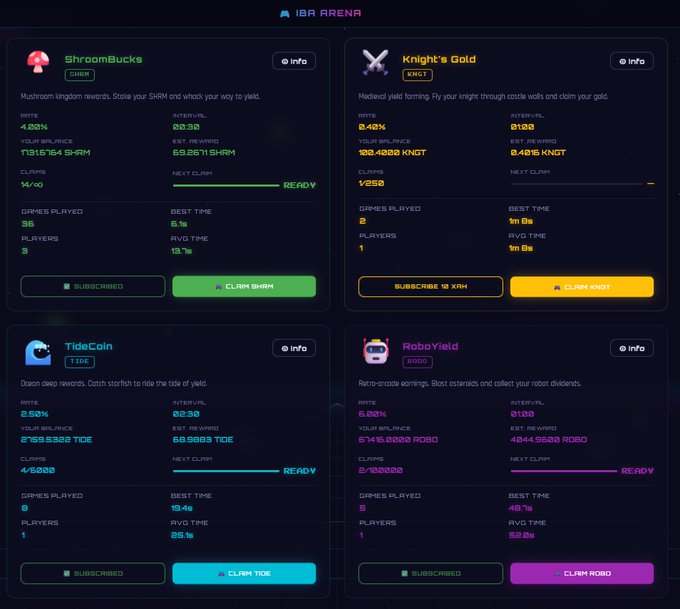This screenshot has height=609, width=680.
Task: Click the 68.9883 TIDE estimated reward
Action: pyautogui.click(x=203, y=440)
